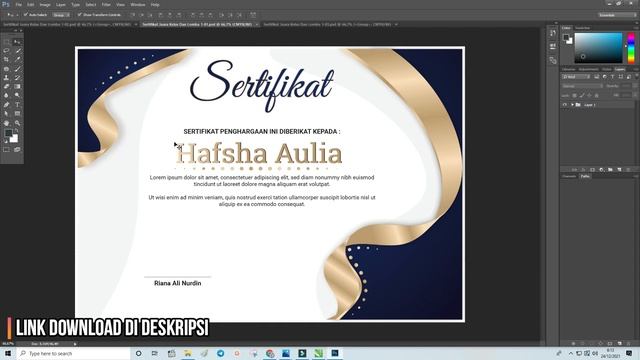Select the Path Selection tool
This screenshot has height=360, width=640.
[x=7, y=113]
